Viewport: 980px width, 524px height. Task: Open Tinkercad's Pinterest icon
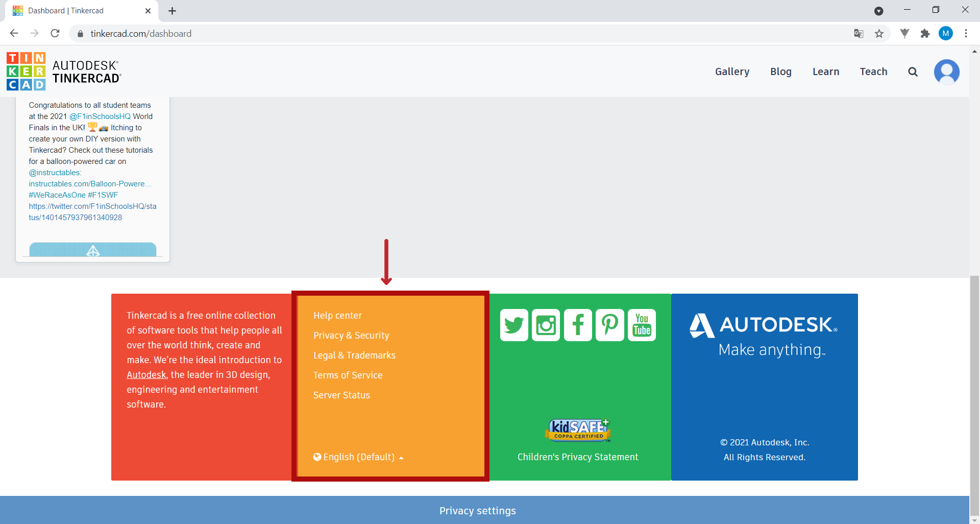click(610, 325)
